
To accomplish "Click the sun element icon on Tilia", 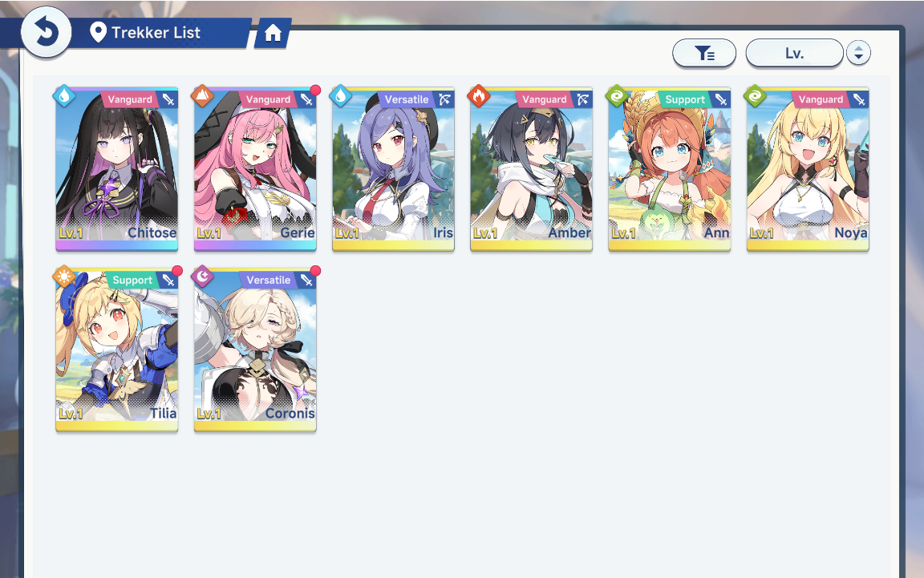I will click(64, 277).
